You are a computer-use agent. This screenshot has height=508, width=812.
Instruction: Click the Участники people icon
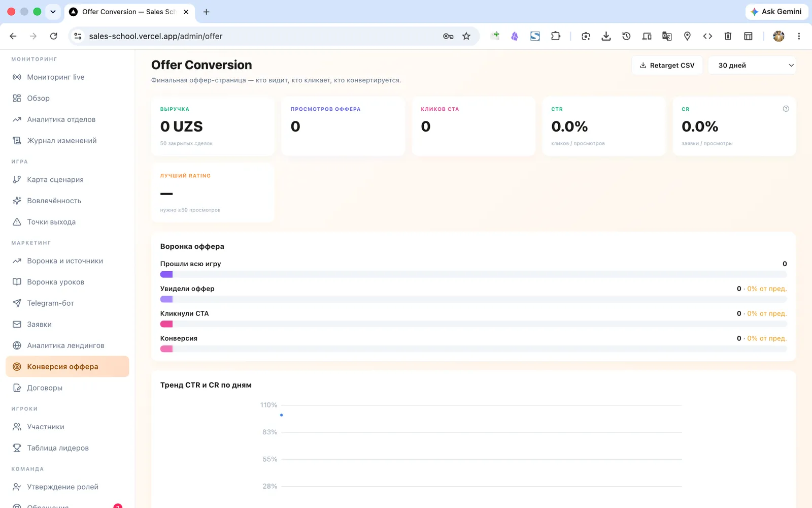click(17, 427)
